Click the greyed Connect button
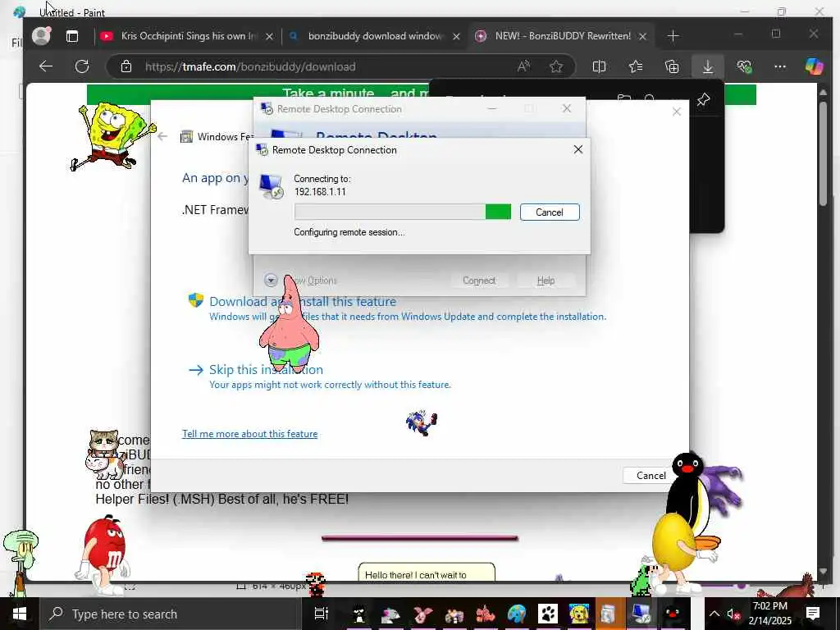This screenshot has height=630, width=840. (479, 281)
